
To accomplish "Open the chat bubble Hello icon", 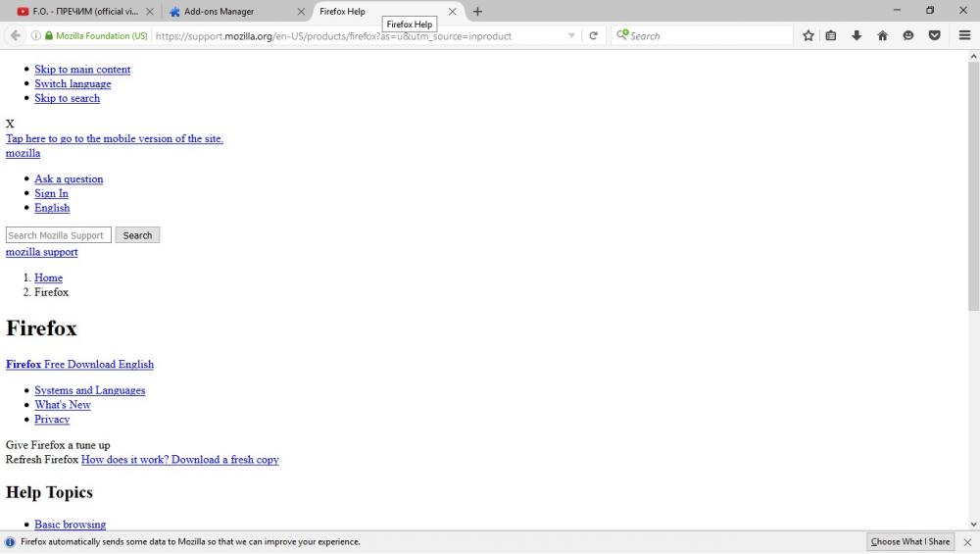I will pyautogui.click(x=908, y=35).
